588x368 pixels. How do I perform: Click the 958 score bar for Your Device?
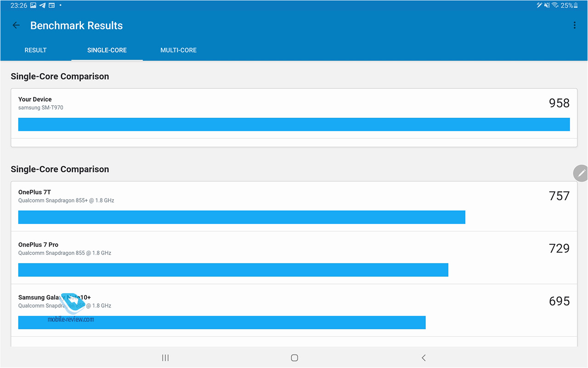(x=294, y=125)
